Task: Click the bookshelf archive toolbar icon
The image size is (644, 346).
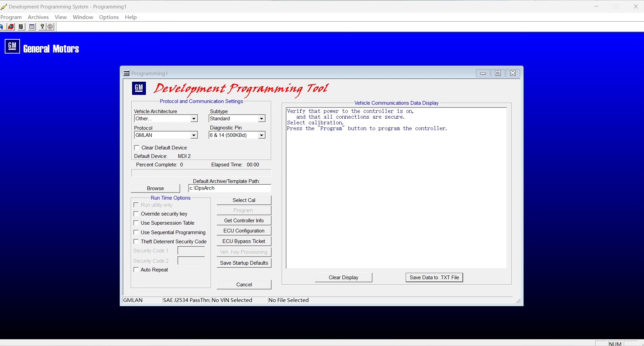Action: coord(21,27)
